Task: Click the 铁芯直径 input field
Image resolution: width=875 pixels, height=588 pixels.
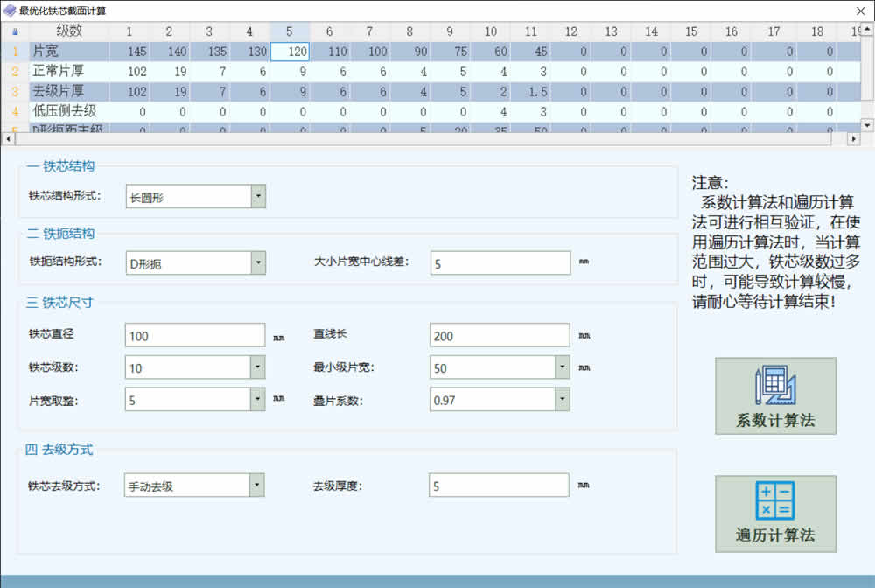Action: [195, 336]
